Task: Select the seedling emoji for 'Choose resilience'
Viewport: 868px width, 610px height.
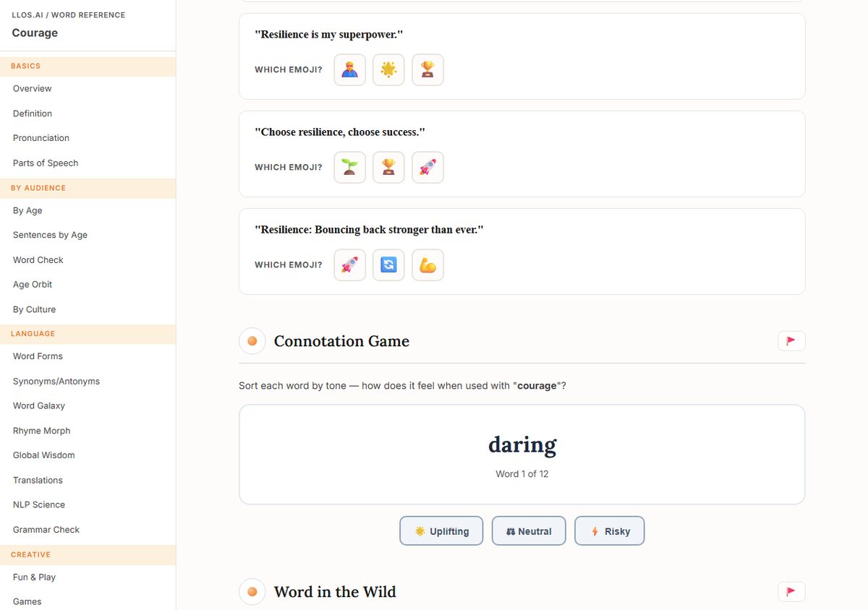Action: pyautogui.click(x=349, y=168)
